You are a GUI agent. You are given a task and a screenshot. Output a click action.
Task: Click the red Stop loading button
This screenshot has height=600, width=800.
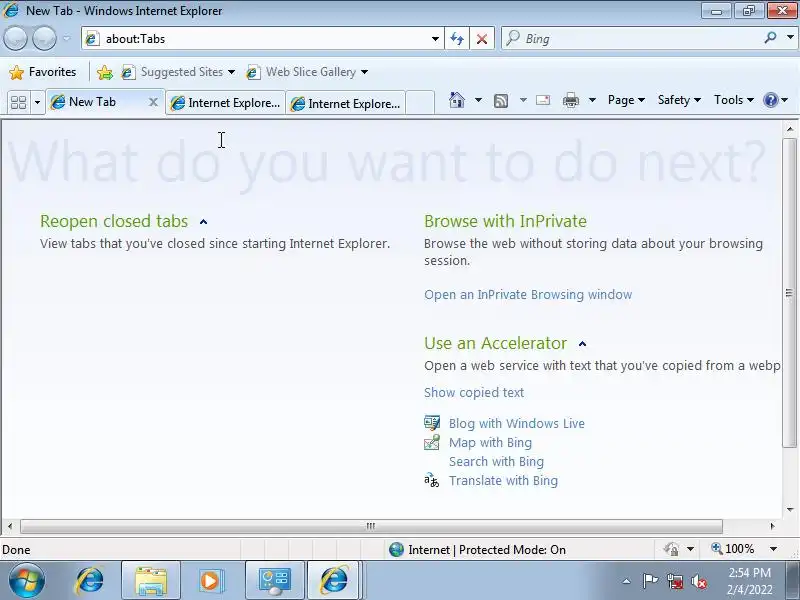pos(481,39)
